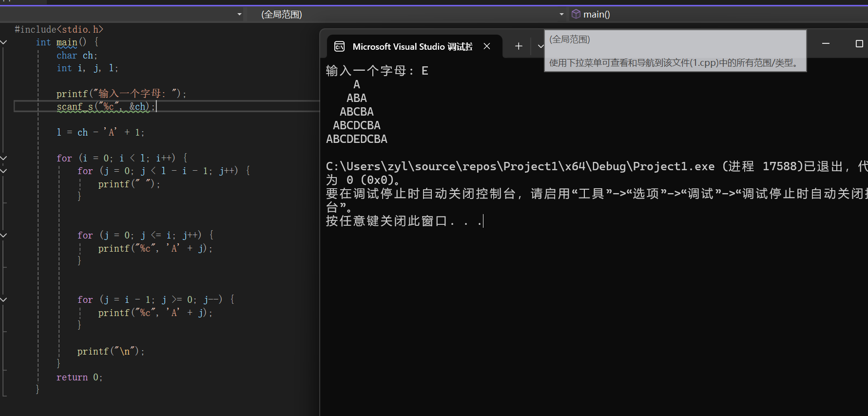Click the line l = ch - 'A' + 1
Image resolution: width=868 pixels, height=416 pixels.
coord(100,132)
